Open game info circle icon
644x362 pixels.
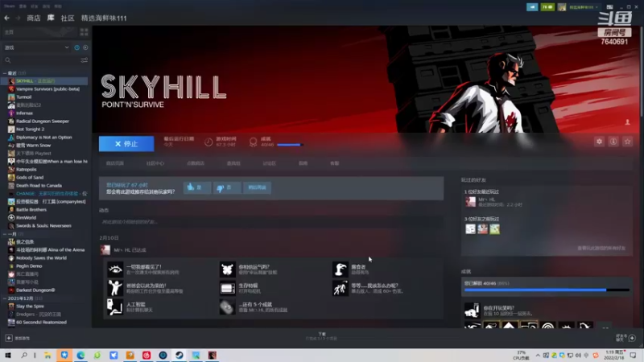click(613, 142)
